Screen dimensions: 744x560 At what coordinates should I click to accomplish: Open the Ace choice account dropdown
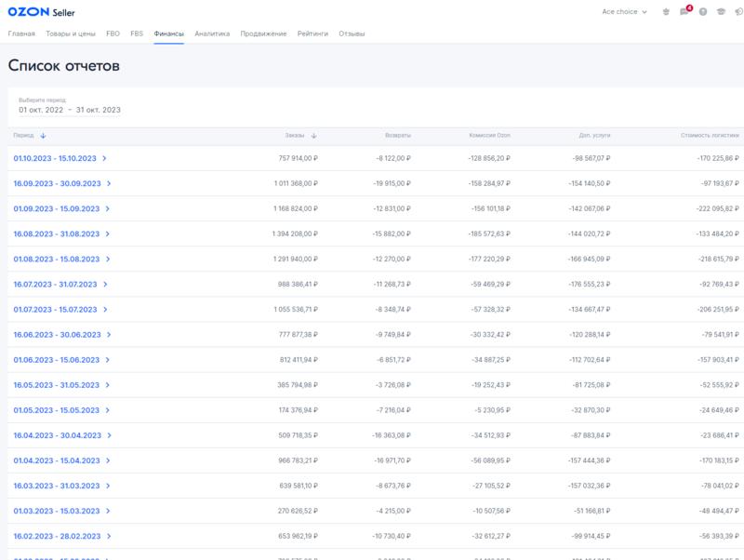coord(624,12)
